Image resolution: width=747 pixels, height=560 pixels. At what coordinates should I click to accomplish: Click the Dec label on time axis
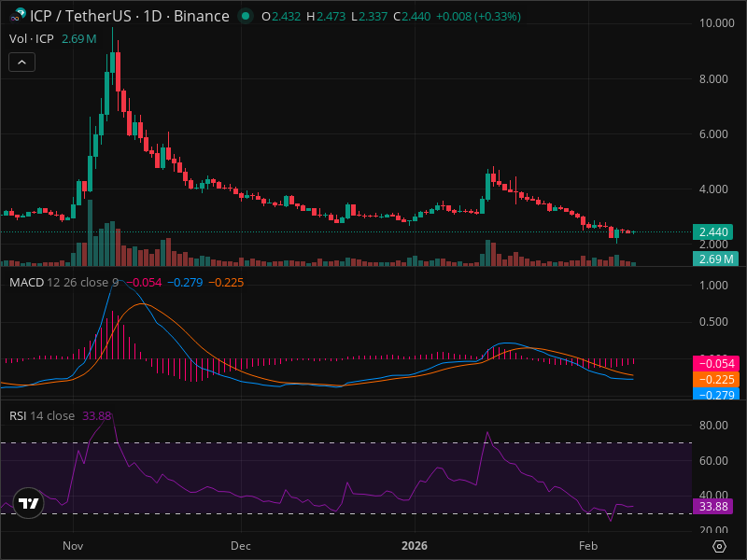241,546
